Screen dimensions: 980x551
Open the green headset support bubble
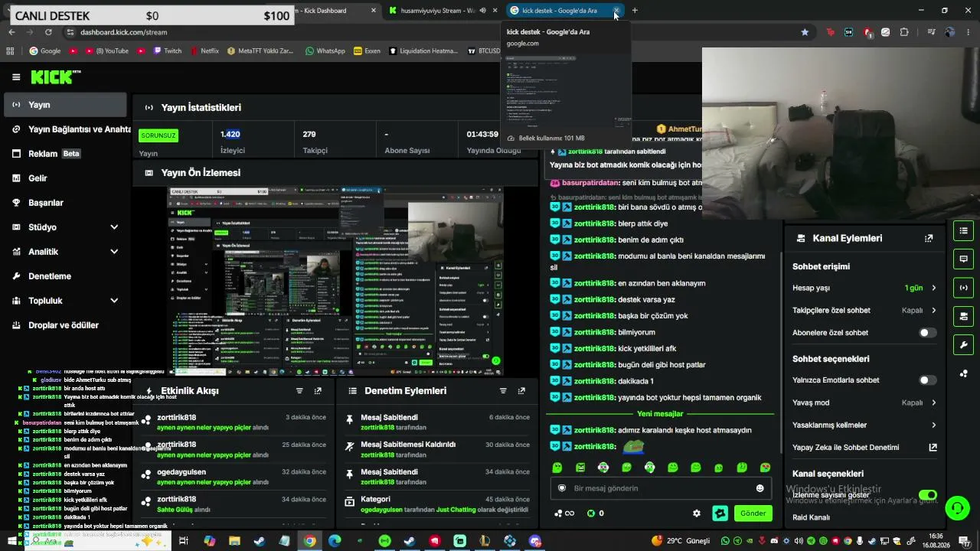pos(957,507)
